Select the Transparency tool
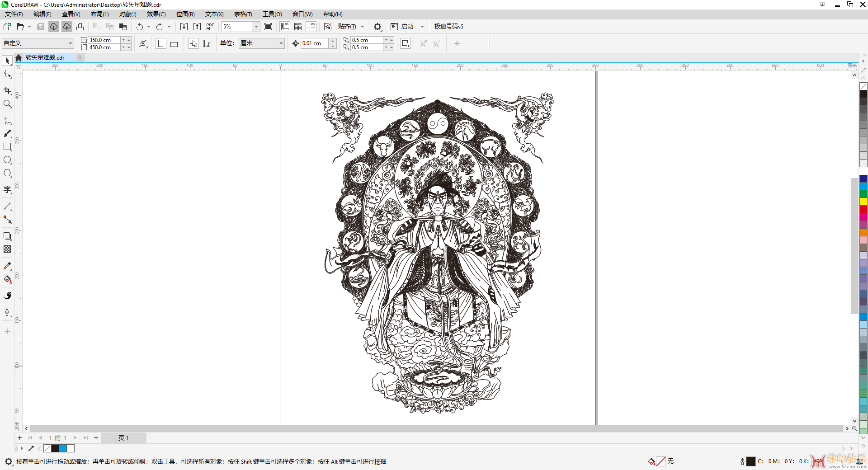 7,249
